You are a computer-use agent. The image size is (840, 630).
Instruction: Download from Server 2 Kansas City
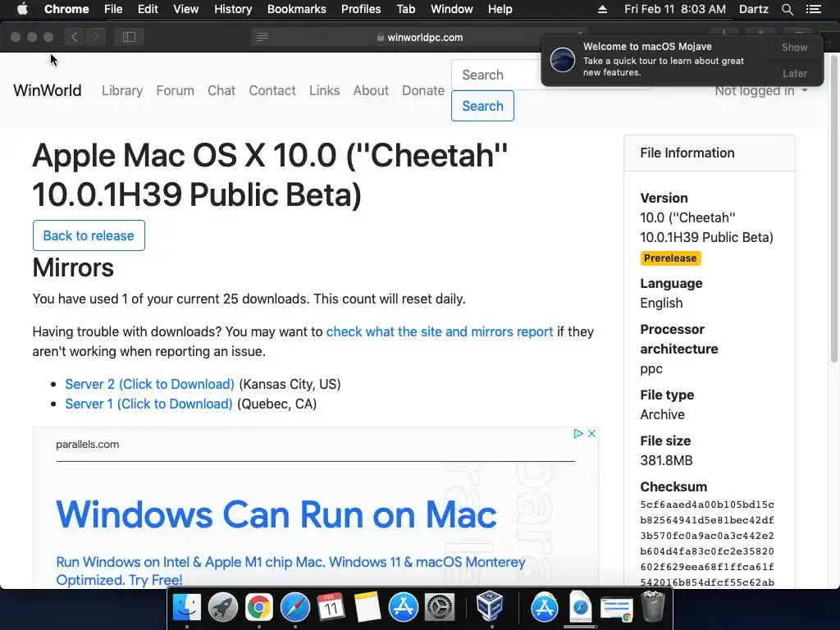coord(149,384)
